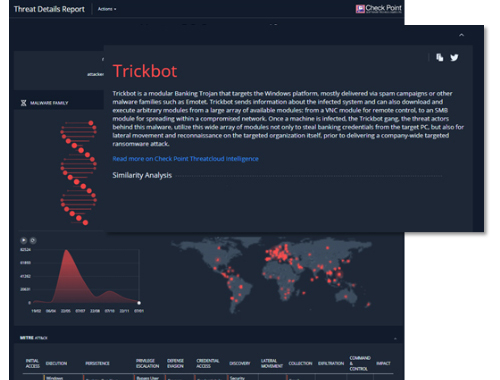Reset the timeline chart with the refresh icon
Screen dimensions: 500x380
coord(33,240)
